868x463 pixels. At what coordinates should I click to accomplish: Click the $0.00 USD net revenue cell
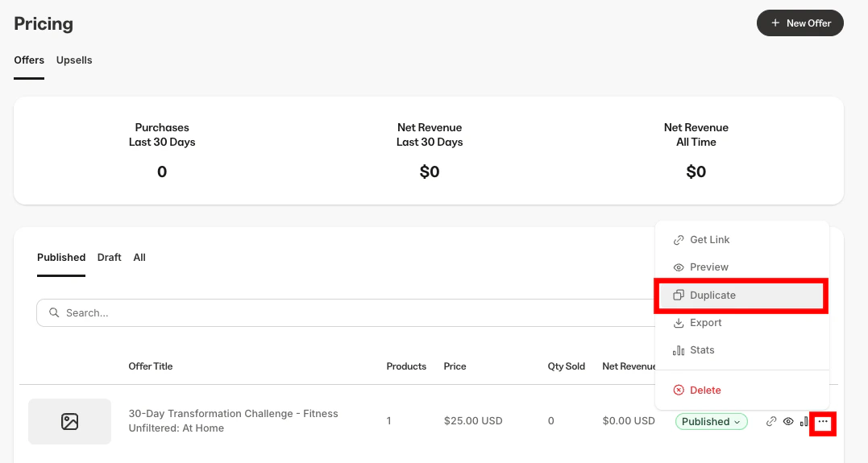pyautogui.click(x=629, y=421)
